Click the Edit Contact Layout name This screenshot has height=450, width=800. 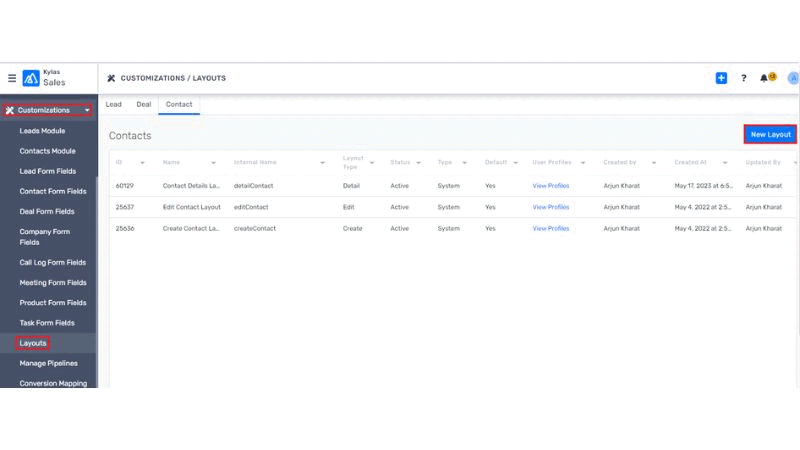[x=191, y=207]
